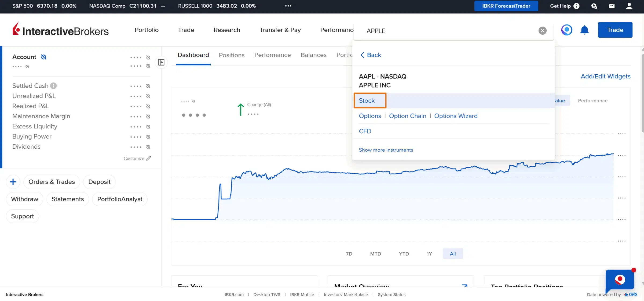Select CFD for AAPL
Screen dimensions: 644x301
(x=365, y=131)
